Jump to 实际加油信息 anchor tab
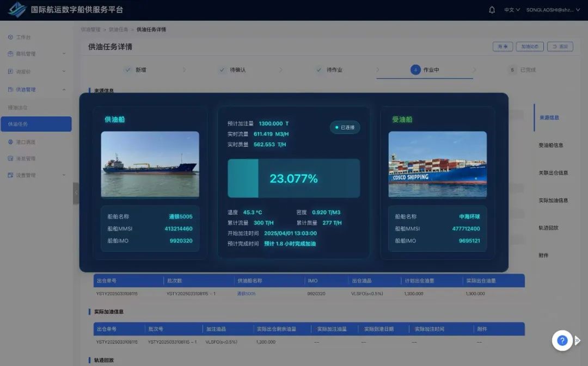Screen dimensions: 588x366 [x=553, y=201]
